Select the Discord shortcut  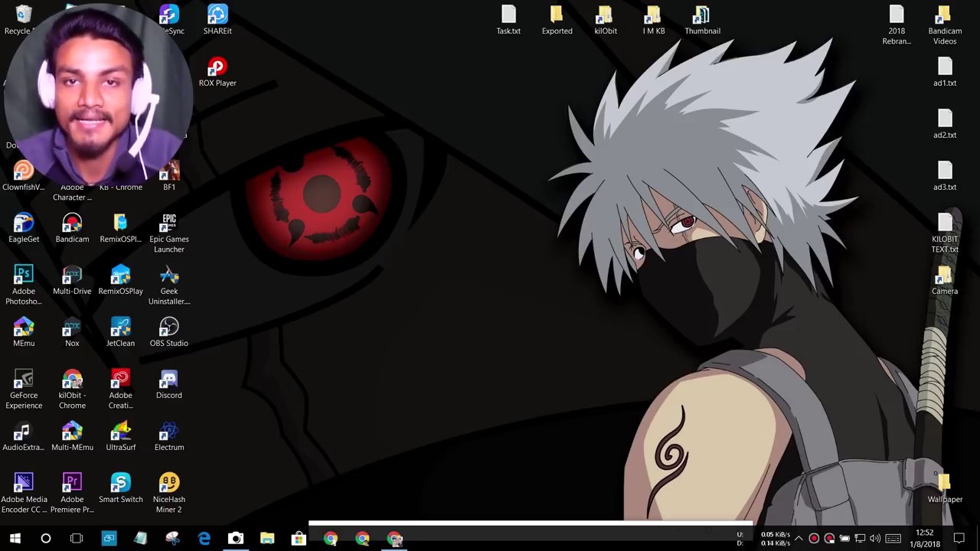169,384
